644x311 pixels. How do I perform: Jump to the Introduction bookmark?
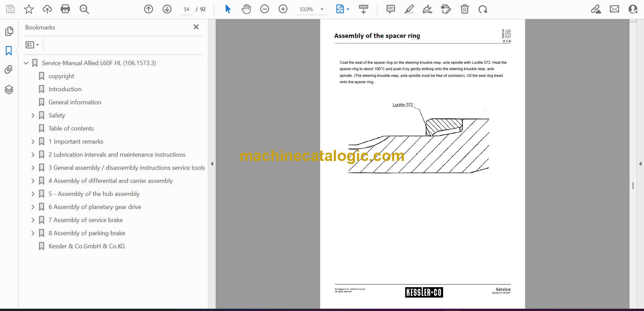65,89
